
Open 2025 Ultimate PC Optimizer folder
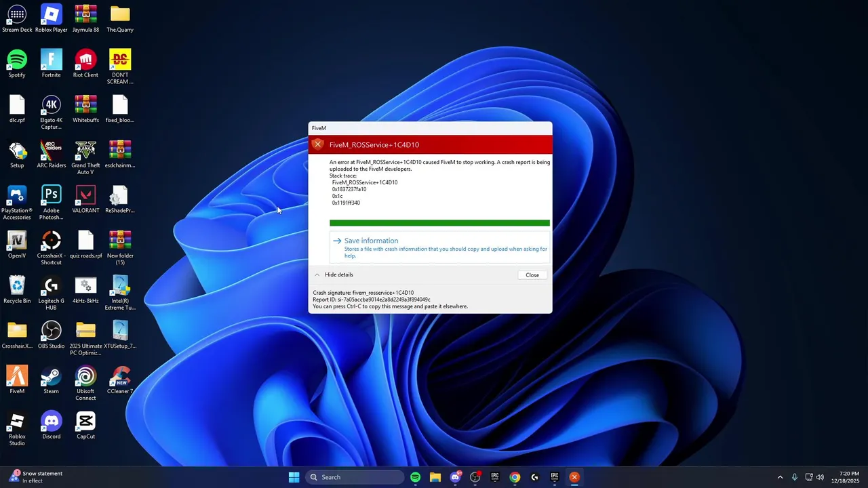click(85, 338)
